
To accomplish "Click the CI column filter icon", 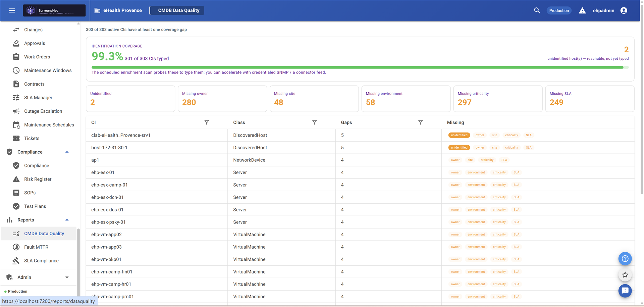I will coord(207,122).
